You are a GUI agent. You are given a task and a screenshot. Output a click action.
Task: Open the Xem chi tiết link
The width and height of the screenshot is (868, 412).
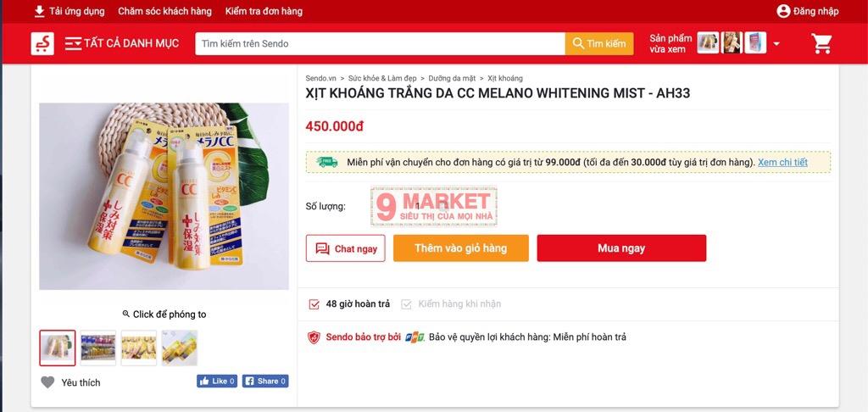[782, 162]
